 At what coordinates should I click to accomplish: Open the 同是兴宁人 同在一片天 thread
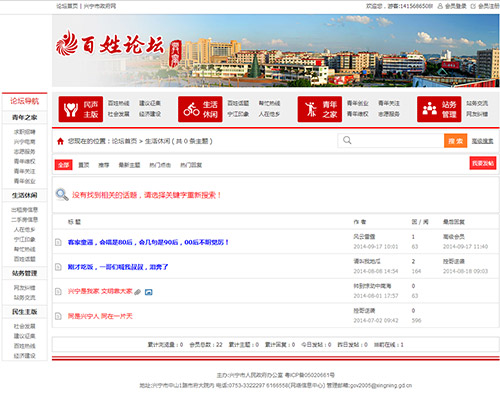pyautogui.click(x=100, y=316)
